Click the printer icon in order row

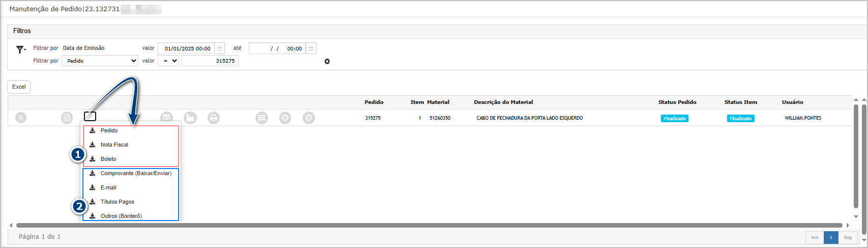tap(214, 118)
